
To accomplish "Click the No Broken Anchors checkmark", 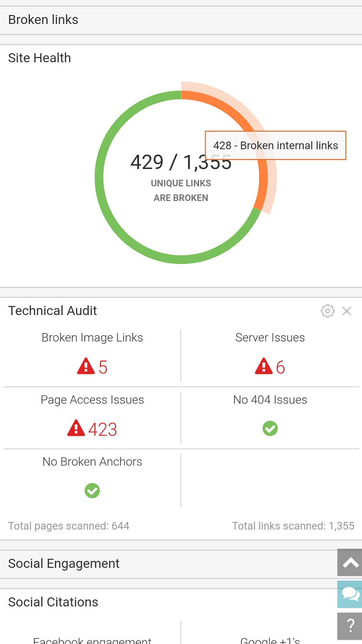I will (92, 490).
